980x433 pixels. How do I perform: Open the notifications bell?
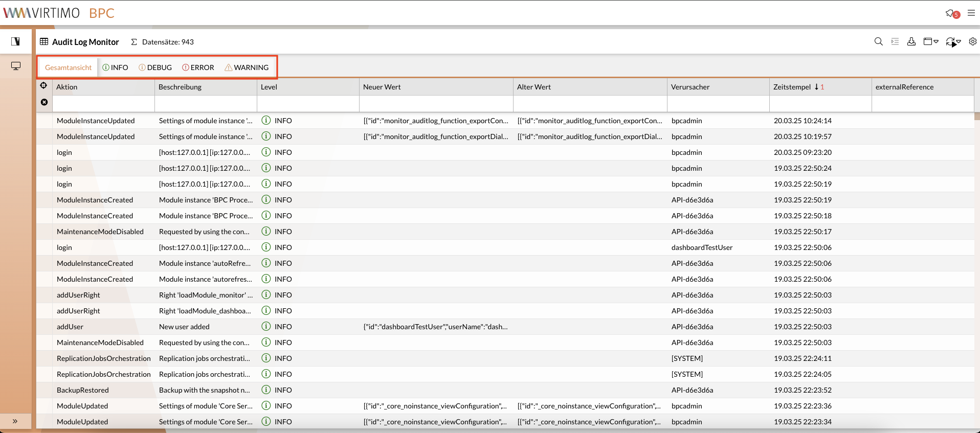tap(950, 13)
